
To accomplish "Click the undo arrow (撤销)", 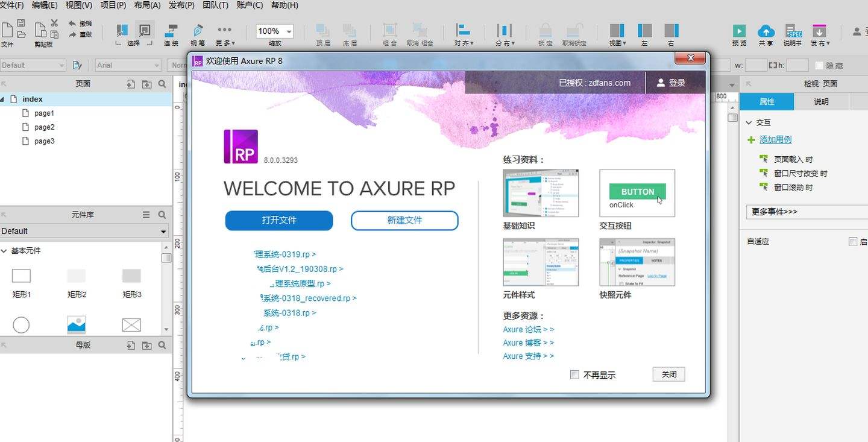I will (72, 24).
